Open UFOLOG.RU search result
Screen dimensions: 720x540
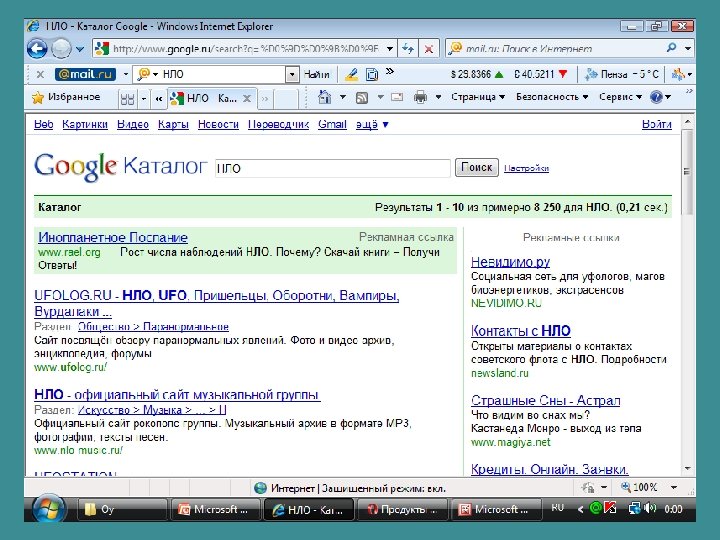coord(216,304)
